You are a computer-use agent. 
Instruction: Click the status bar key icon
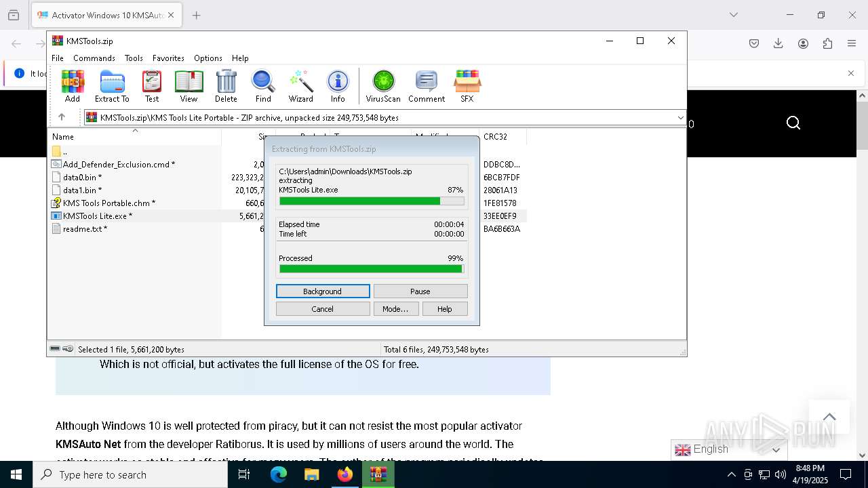coord(68,349)
